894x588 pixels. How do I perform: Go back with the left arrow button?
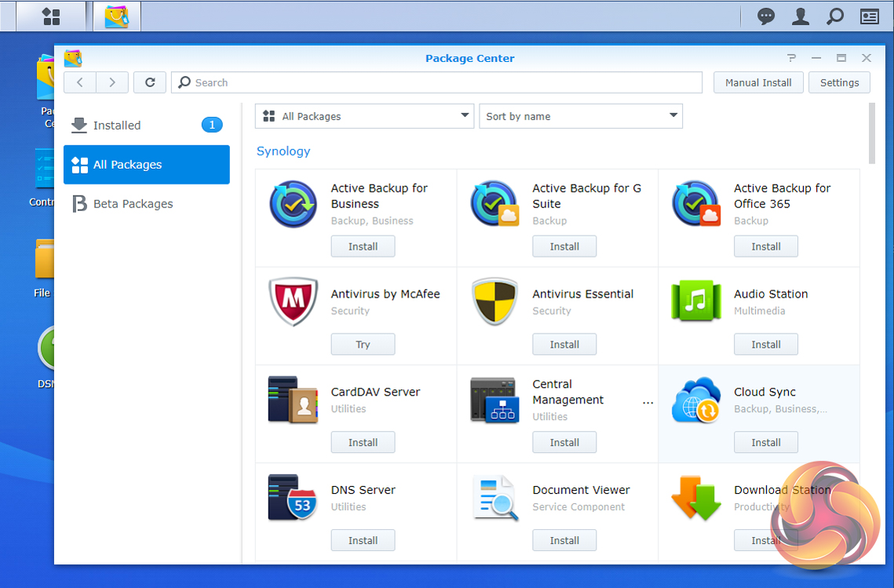(x=80, y=82)
